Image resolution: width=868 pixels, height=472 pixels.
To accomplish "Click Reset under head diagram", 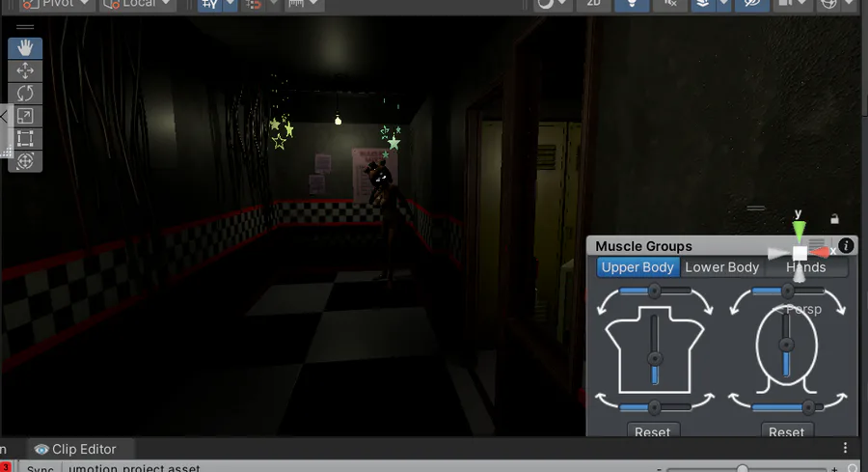I will click(787, 431).
